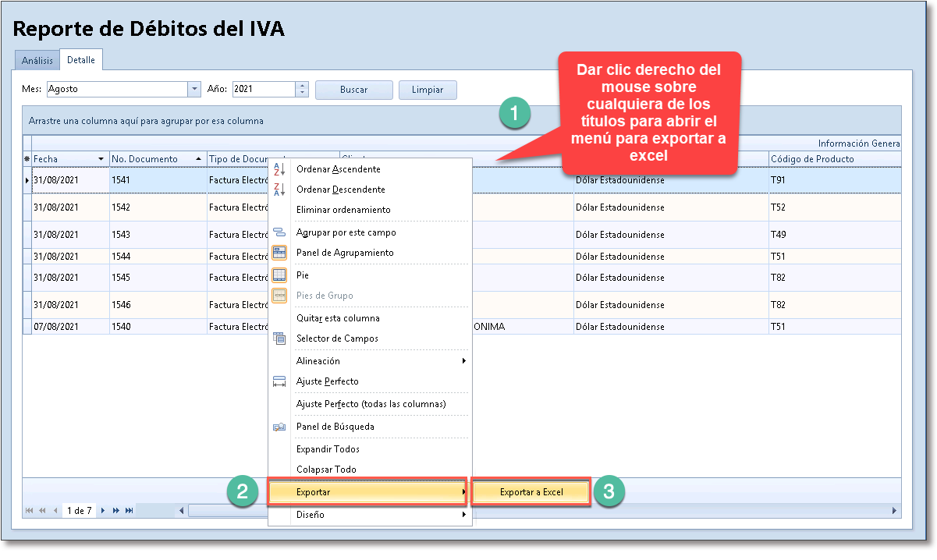Select Ajuste Perfecto (todas las columnas)

[x=370, y=404]
